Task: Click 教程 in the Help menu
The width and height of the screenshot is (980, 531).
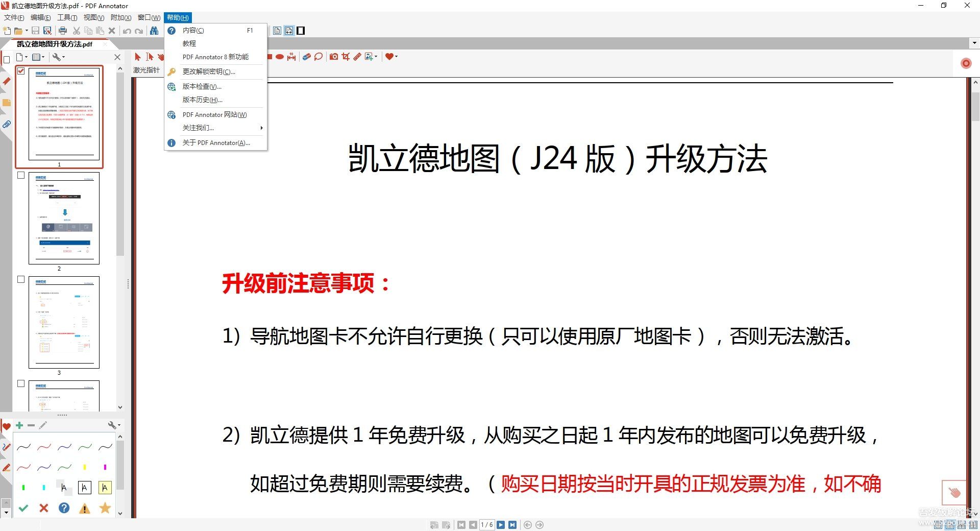Action: (x=189, y=43)
